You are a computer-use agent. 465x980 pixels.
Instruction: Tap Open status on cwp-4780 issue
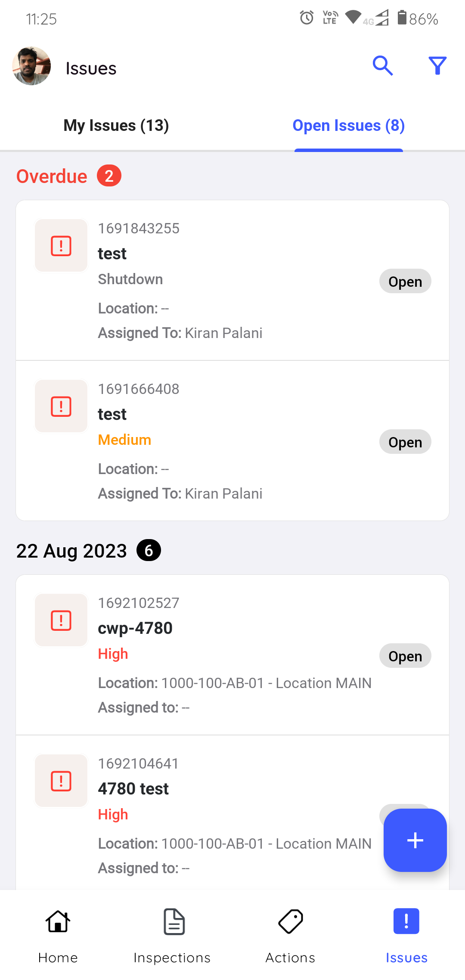point(405,656)
